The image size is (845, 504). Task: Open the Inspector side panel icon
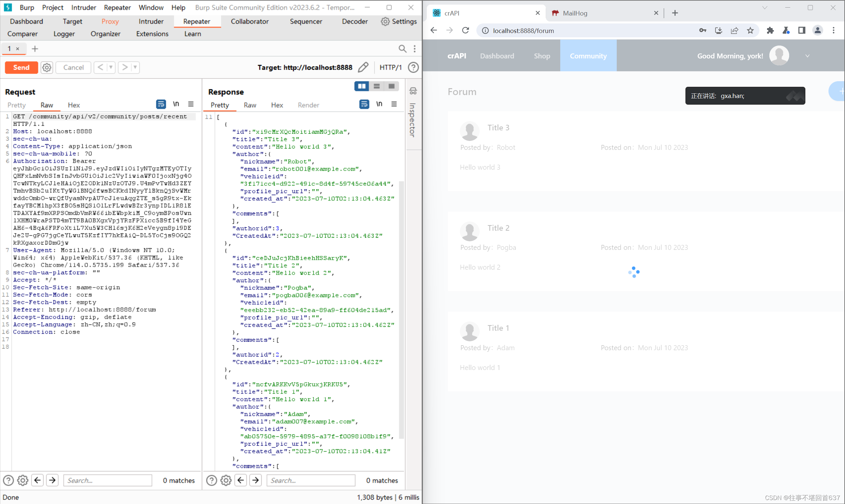click(x=413, y=91)
